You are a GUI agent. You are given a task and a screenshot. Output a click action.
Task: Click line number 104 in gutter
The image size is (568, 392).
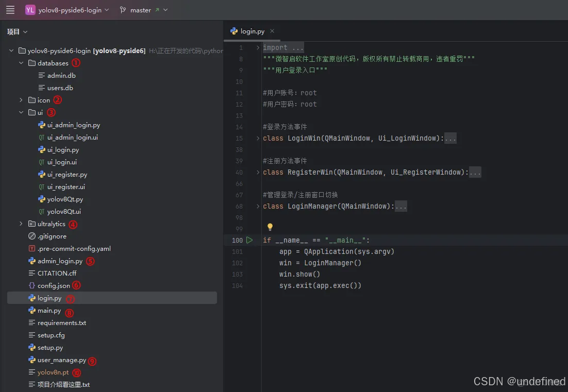tap(237, 285)
